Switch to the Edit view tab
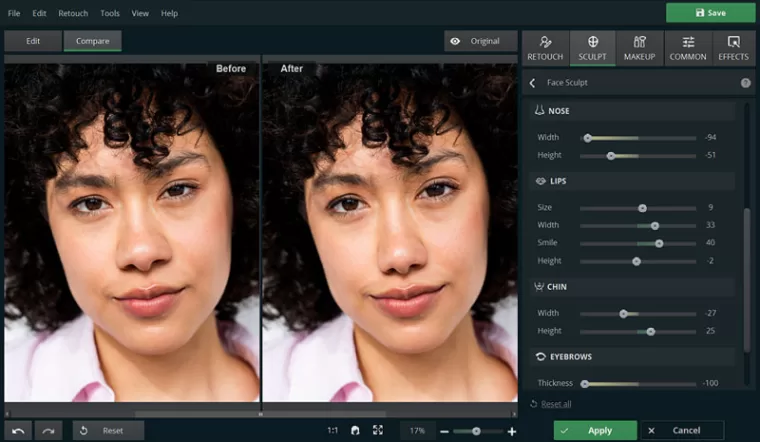This screenshot has height=442, width=760. 33,41
